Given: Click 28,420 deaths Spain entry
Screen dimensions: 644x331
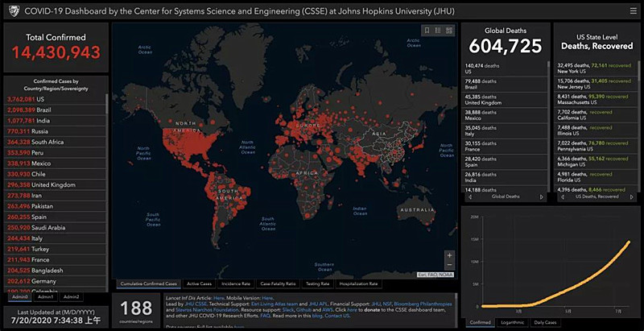Looking at the screenshot, I should coord(506,162).
